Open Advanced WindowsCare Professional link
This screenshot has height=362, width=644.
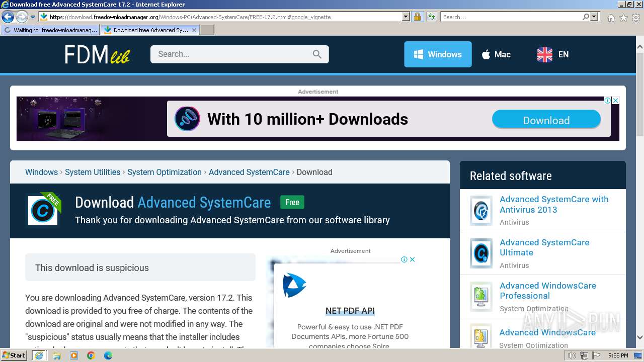click(x=548, y=291)
